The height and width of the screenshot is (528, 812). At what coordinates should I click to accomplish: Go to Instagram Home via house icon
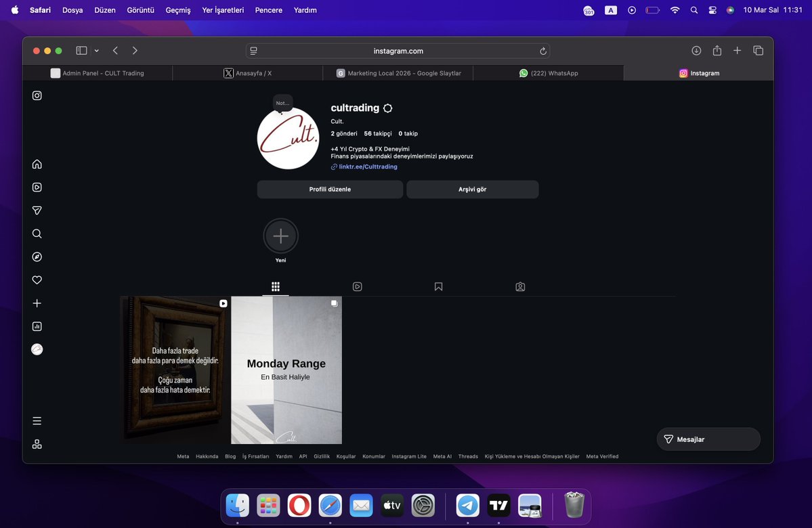coord(37,164)
